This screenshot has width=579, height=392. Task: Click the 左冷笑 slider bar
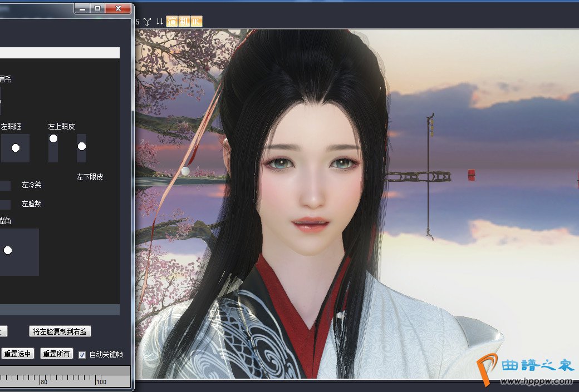4,185
